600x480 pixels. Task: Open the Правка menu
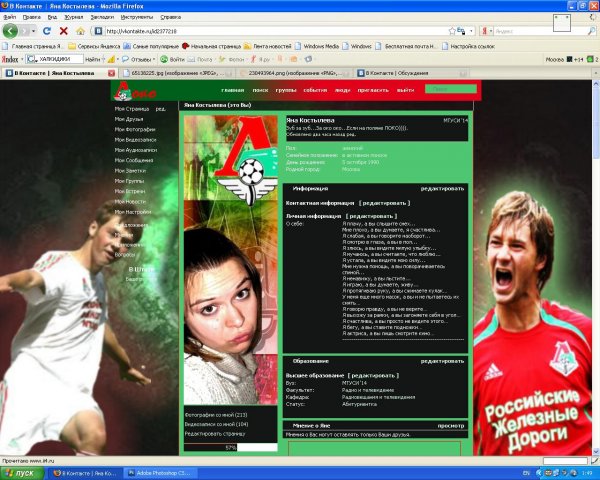click(31, 17)
